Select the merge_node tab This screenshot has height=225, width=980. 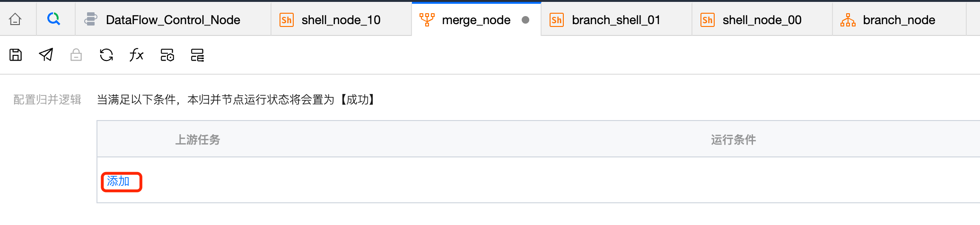click(x=476, y=20)
